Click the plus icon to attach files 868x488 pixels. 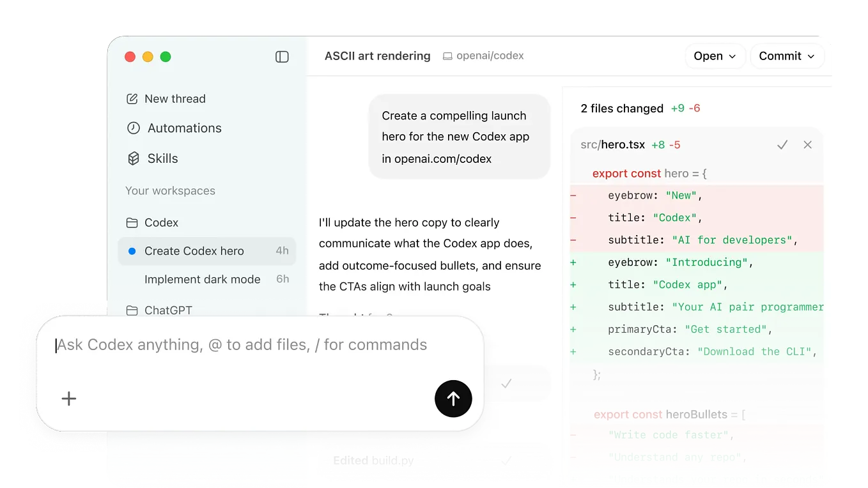click(68, 399)
